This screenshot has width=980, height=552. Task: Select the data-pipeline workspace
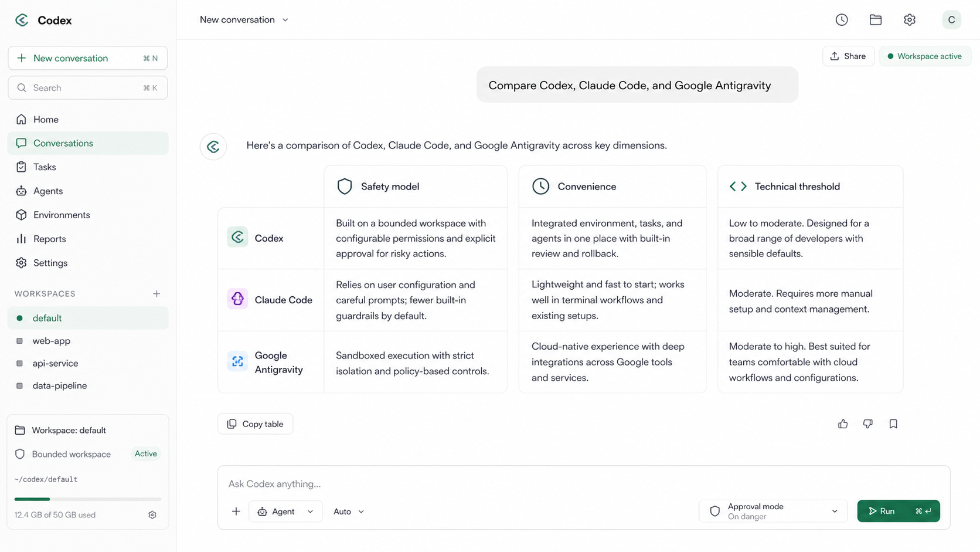[88, 385]
